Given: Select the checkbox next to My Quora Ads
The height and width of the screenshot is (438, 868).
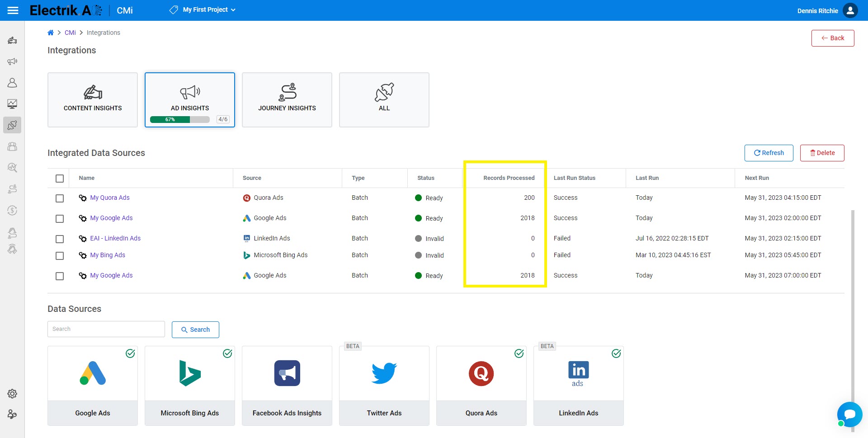Looking at the screenshot, I should [59, 198].
